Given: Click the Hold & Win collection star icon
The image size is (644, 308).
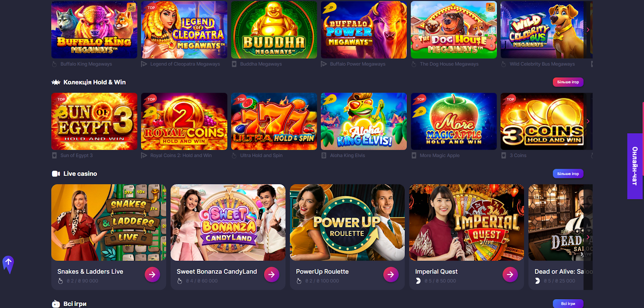Looking at the screenshot, I should point(56,82).
